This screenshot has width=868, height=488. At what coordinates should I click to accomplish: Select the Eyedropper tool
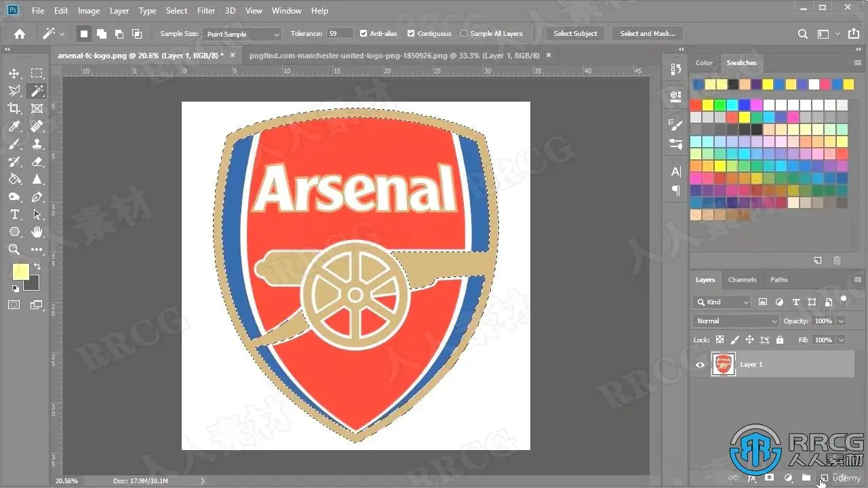[x=14, y=126]
